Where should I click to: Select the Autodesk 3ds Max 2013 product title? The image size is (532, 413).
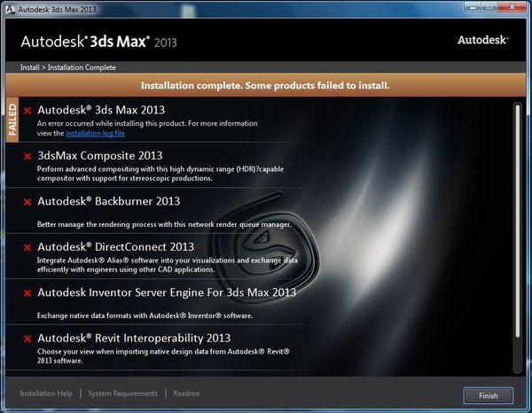click(x=101, y=110)
